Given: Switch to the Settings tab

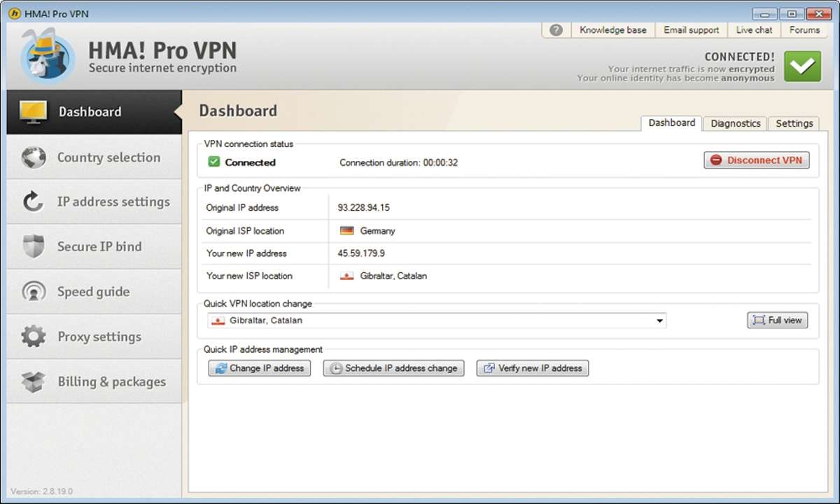Looking at the screenshot, I should point(794,124).
